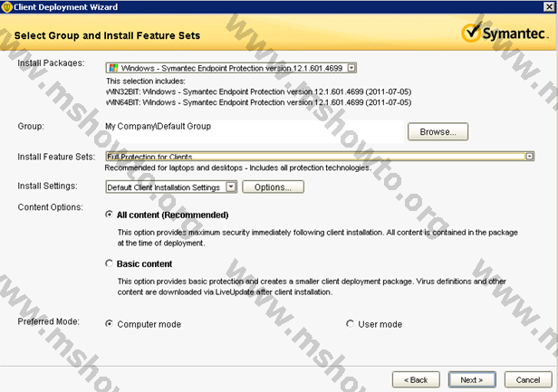Open the Install Settings dropdown arrow

click(x=231, y=186)
